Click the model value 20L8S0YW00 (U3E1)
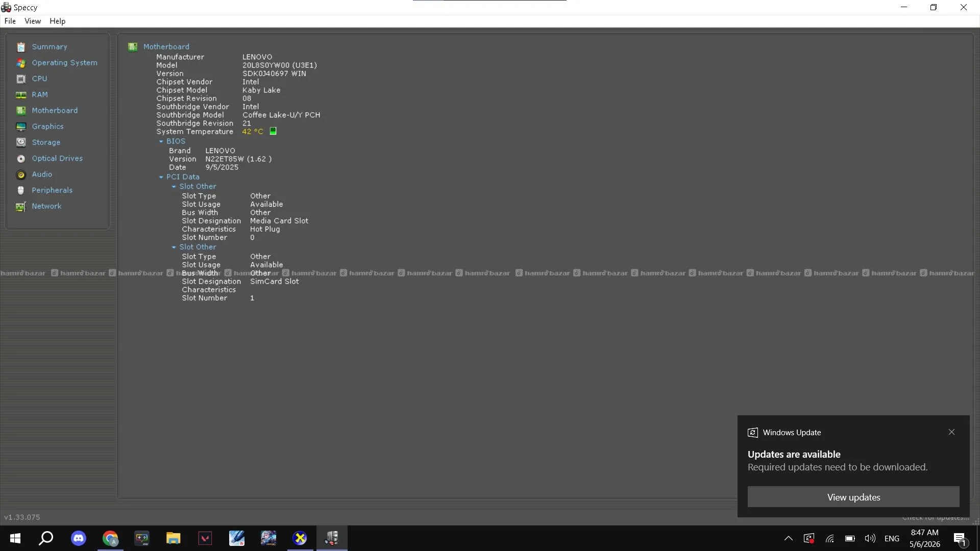The image size is (980, 551). pos(280,65)
